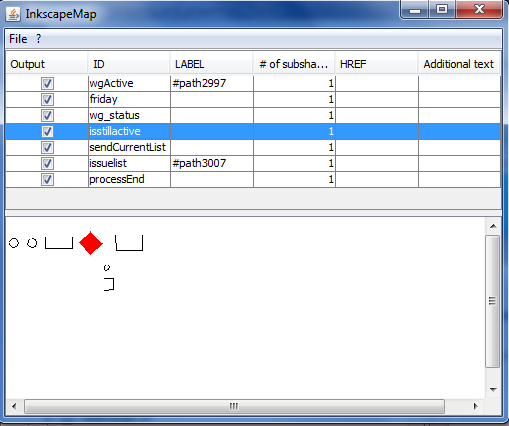This screenshot has width=509, height=426.
Task: Click the up arrow of vertical scrollbar
Action: (x=493, y=227)
